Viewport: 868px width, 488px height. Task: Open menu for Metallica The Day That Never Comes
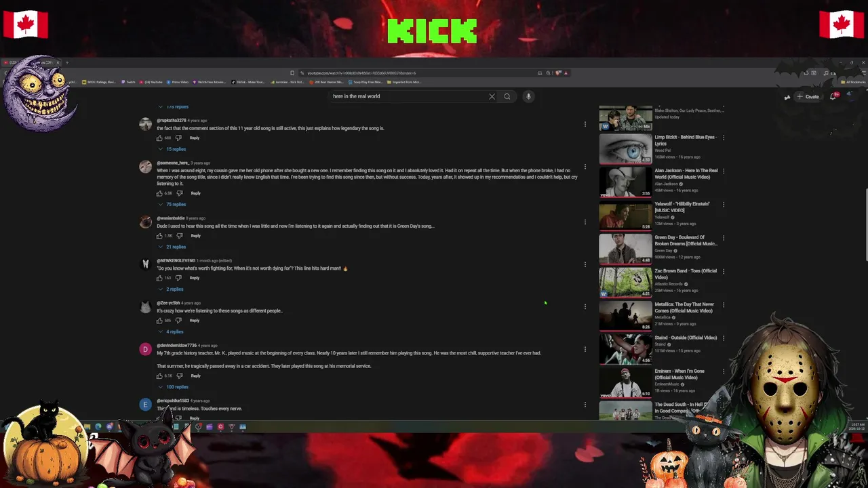click(x=724, y=305)
